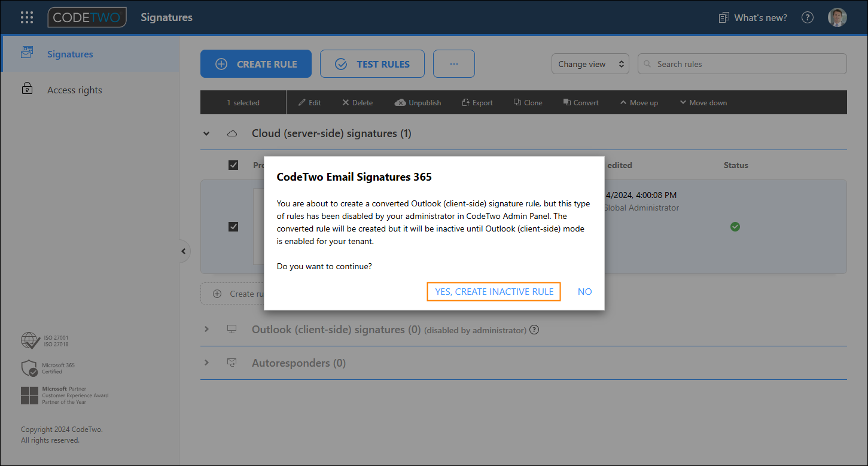Click Unpublish in the rule toolbar
This screenshot has width=868, height=466.
[x=418, y=103]
